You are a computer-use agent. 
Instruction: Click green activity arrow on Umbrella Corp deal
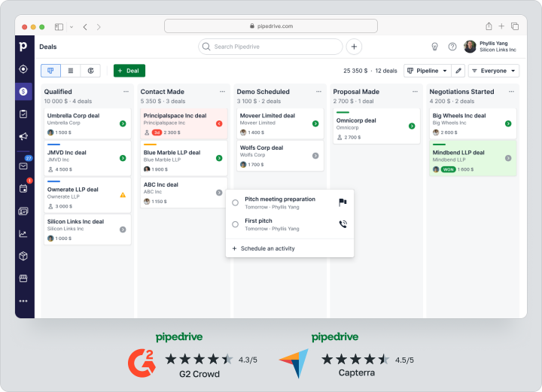tap(123, 123)
